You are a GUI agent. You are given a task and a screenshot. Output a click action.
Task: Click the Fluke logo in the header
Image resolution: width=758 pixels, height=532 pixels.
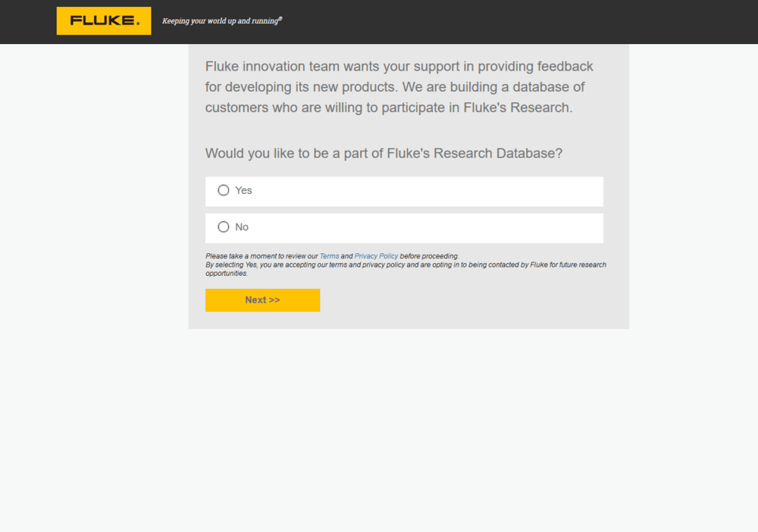tap(103, 20)
